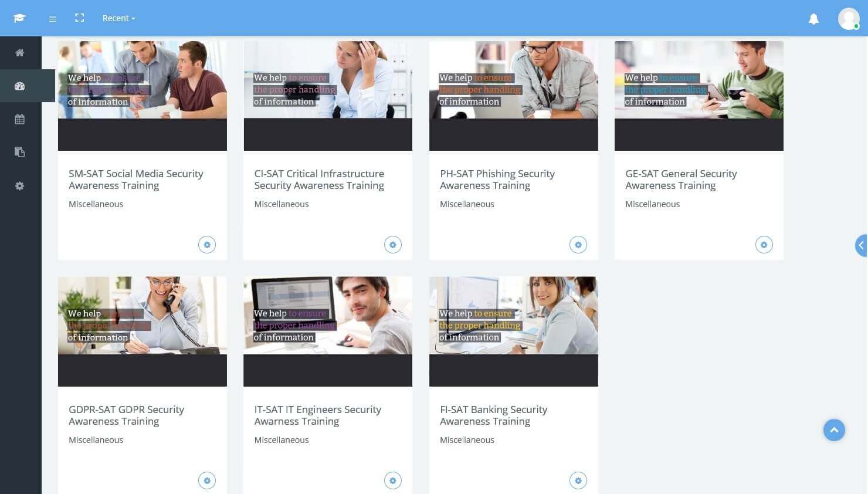Select the dashboard sidebar icon
This screenshot has width=868, height=494.
tap(20, 86)
